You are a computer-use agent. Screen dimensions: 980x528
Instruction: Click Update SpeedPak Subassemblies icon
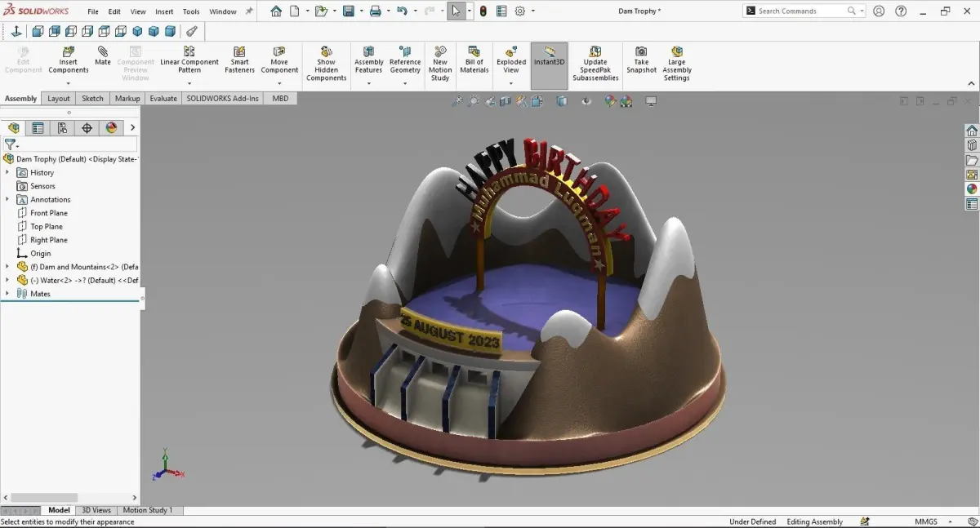coord(595,51)
